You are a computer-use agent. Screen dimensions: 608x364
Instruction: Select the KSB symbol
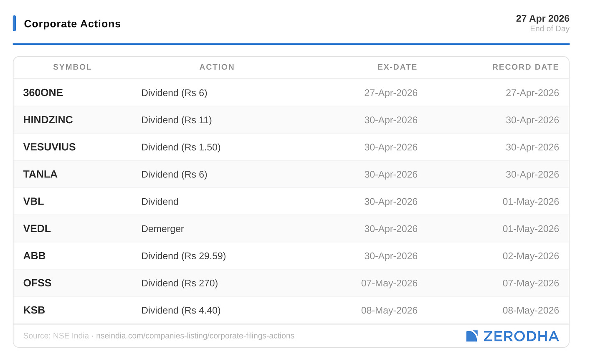34,310
